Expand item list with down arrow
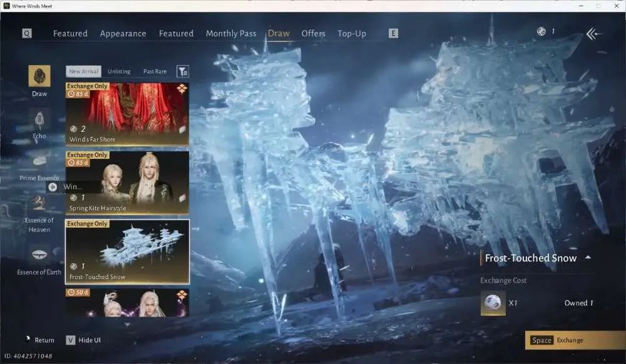The height and width of the screenshot is (364, 626). pyautogui.click(x=127, y=325)
